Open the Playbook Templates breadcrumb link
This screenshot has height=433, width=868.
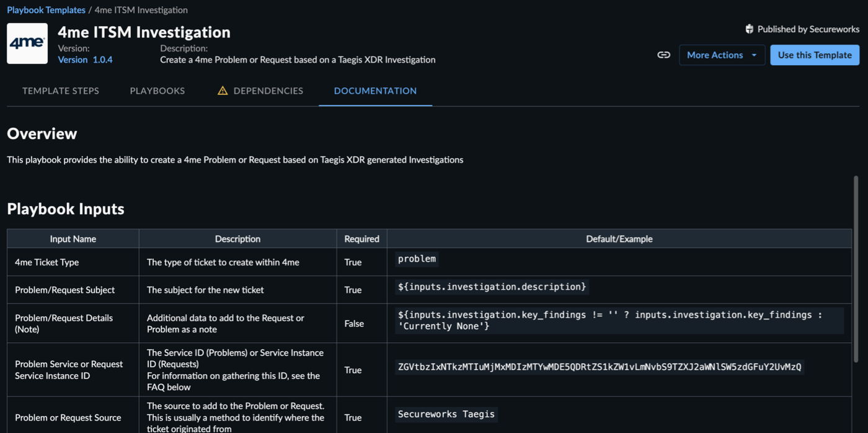click(46, 10)
